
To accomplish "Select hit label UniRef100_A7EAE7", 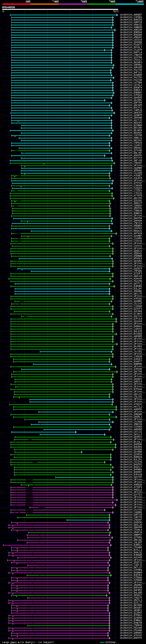I will pos(131,175).
